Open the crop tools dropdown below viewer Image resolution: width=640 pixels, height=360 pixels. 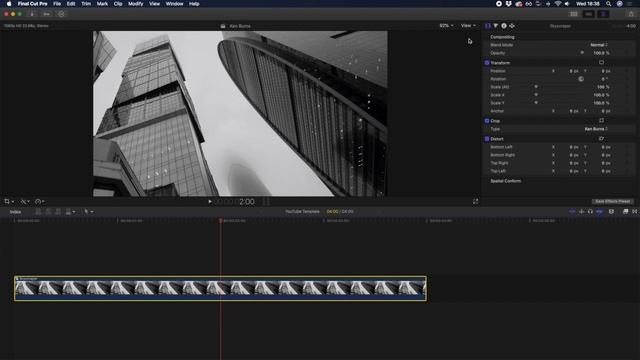(9, 201)
